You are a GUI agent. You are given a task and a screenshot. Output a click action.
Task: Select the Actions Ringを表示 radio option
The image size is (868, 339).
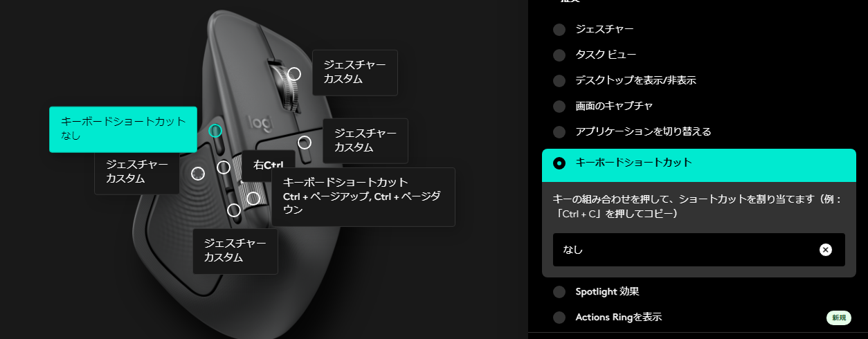559,318
